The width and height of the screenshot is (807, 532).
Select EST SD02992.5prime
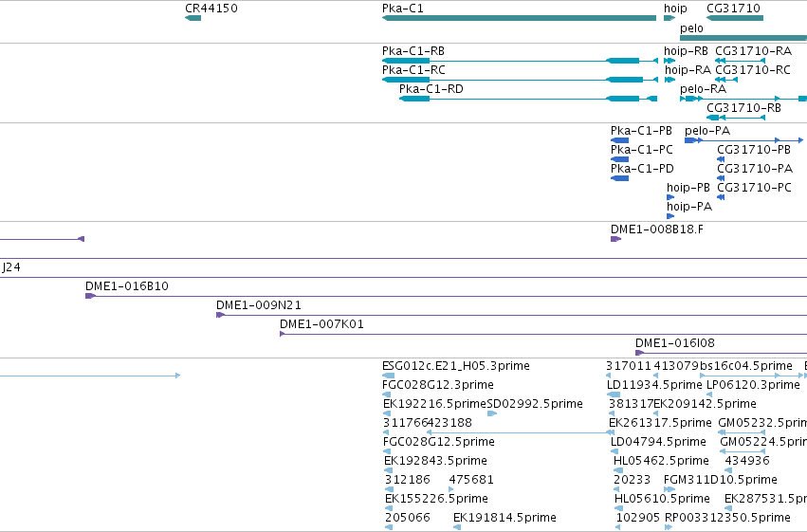492,413
